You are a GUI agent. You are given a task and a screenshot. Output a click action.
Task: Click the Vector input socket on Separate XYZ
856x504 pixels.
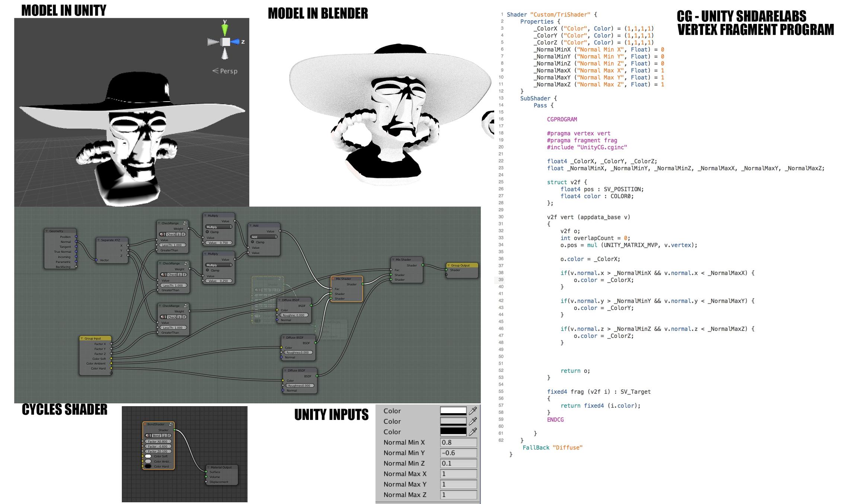pyautogui.click(x=96, y=260)
